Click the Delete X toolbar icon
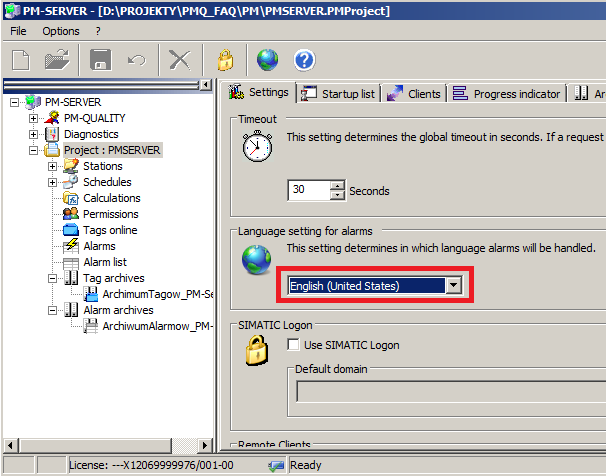The width and height of the screenshot is (606, 476). 180,60
